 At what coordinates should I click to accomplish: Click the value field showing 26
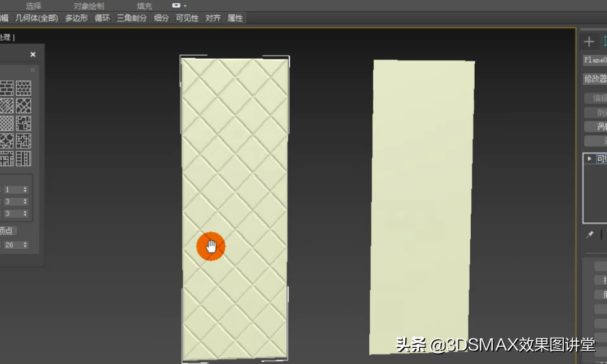[x=12, y=245]
